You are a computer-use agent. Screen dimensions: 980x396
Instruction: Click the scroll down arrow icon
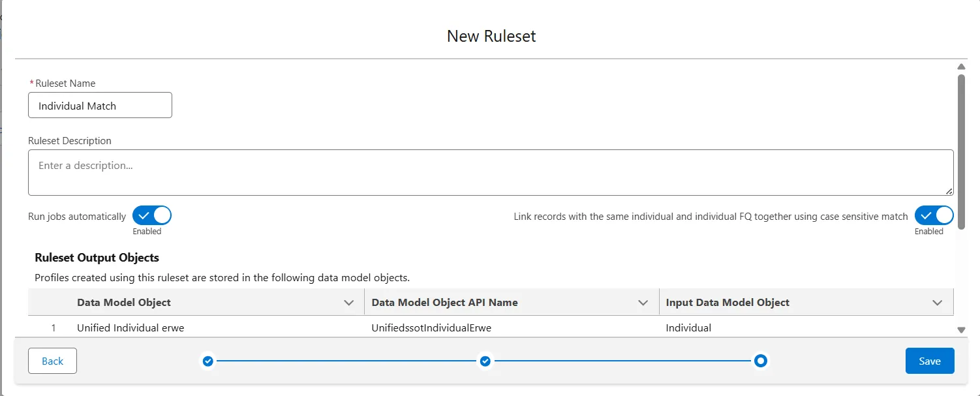click(961, 330)
